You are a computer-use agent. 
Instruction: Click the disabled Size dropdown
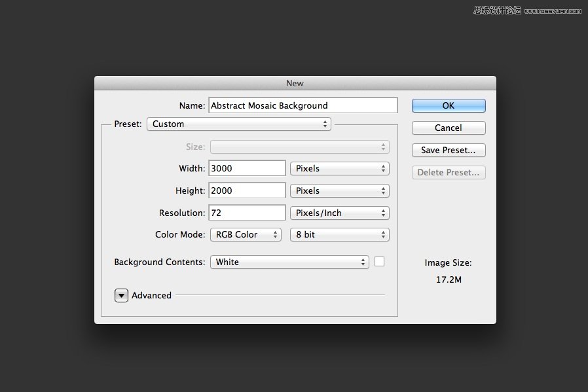(x=299, y=147)
